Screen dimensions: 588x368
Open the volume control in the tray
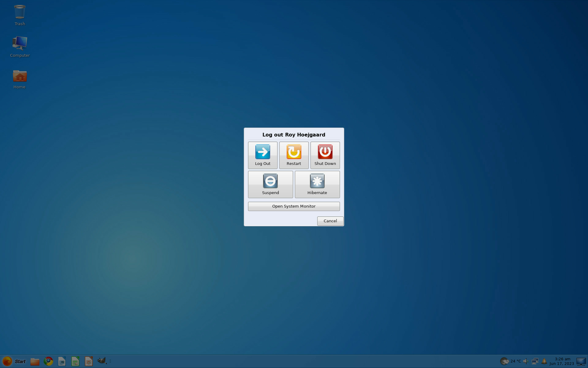(526, 361)
